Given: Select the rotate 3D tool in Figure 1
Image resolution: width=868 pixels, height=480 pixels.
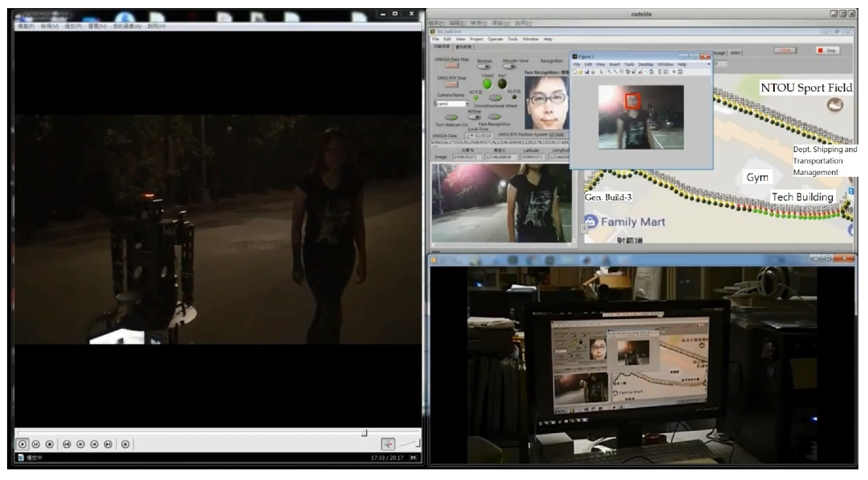Looking at the screenshot, I should tap(628, 72).
